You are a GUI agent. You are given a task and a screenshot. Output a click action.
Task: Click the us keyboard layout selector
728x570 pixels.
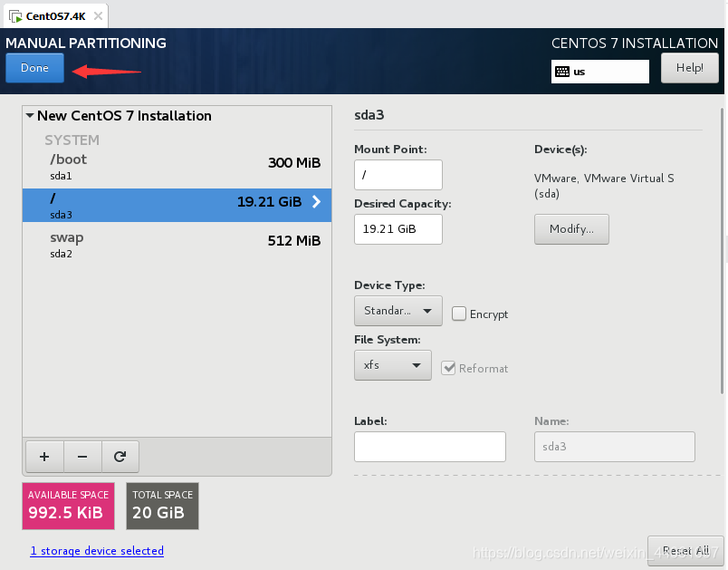pos(599,72)
